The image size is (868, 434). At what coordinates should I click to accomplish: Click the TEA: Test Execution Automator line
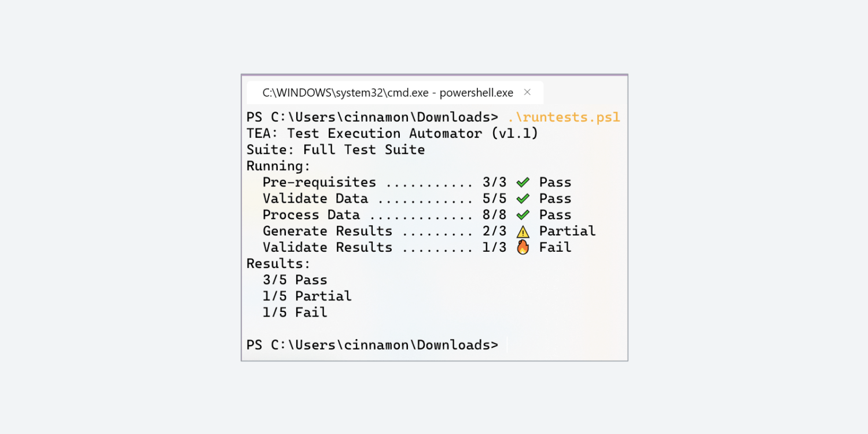(x=392, y=134)
